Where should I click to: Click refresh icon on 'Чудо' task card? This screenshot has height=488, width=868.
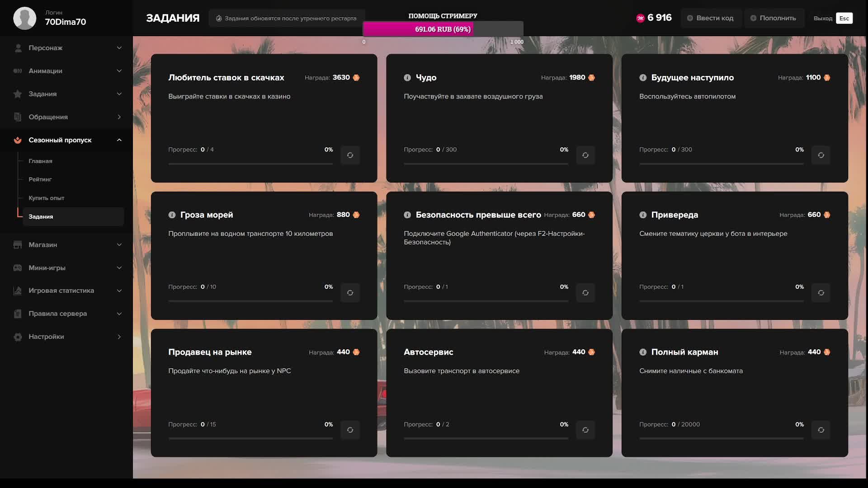coord(585,155)
